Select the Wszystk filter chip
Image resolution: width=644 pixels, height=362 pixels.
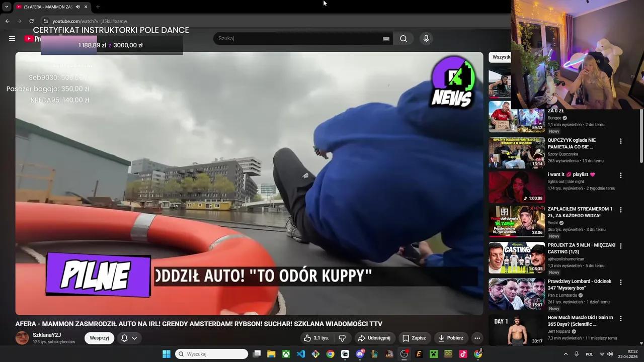pyautogui.click(x=501, y=57)
